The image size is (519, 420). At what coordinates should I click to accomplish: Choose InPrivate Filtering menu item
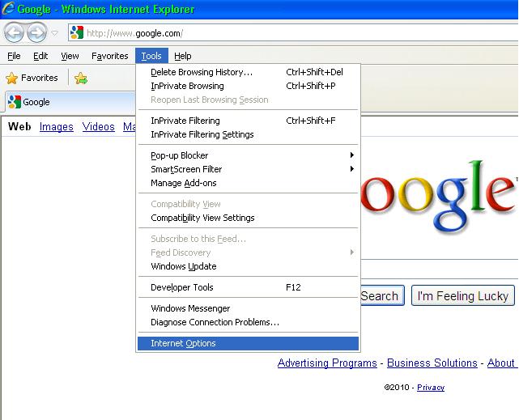[248, 121]
